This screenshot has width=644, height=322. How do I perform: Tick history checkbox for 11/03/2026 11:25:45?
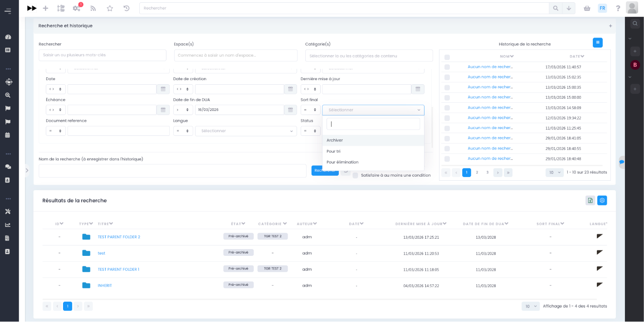(447, 128)
